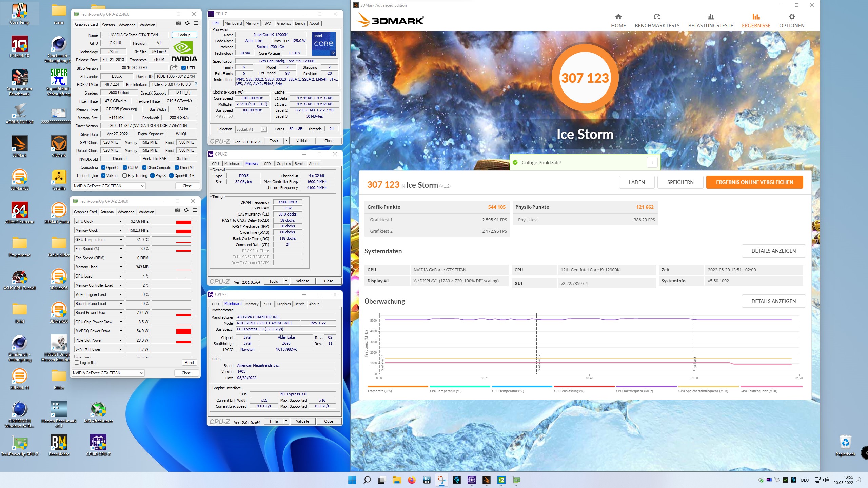Image resolution: width=868 pixels, height=488 pixels.
Task: Click DETAILS ANZEIGEN for Systemdaten
Action: point(773,251)
